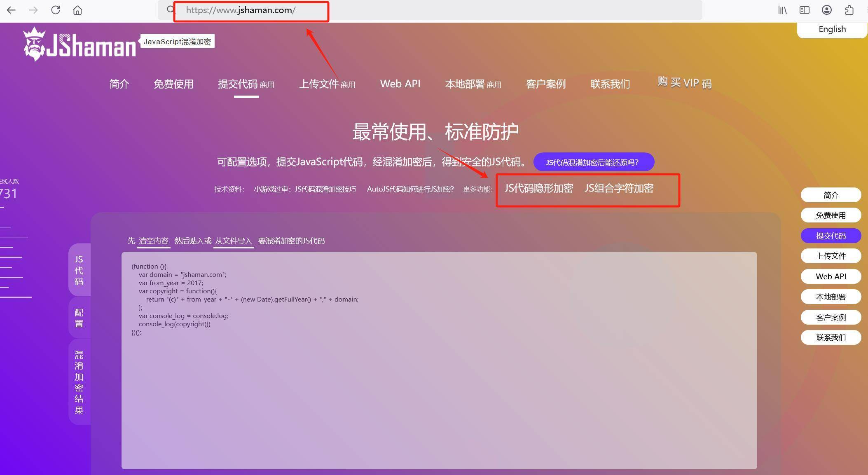Click the browser back arrow
868x475 pixels.
click(x=11, y=10)
